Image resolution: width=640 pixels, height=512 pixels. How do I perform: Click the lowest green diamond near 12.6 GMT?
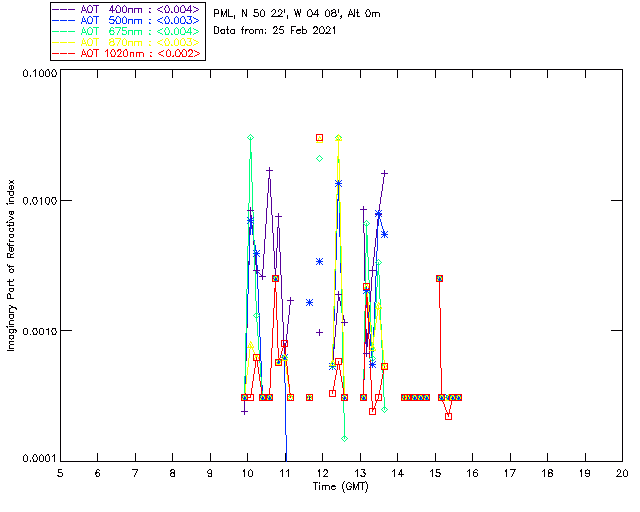pyautogui.click(x=344, y=439)
